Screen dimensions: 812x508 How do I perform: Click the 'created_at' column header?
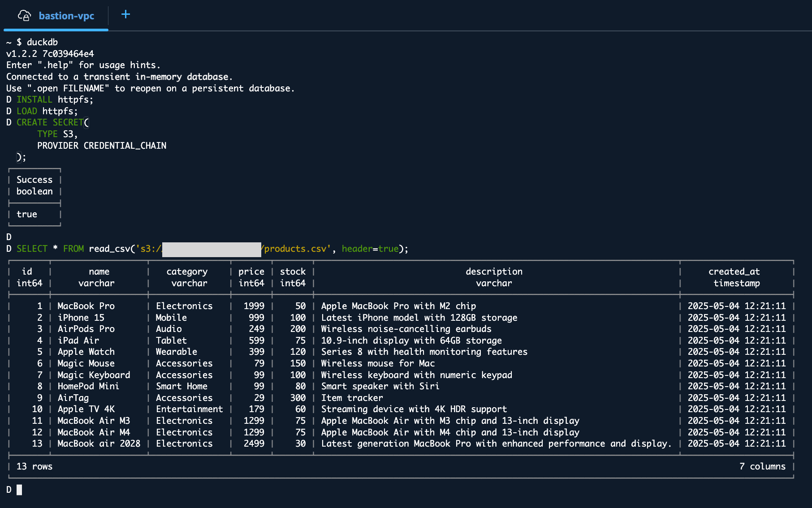[734, 271]
